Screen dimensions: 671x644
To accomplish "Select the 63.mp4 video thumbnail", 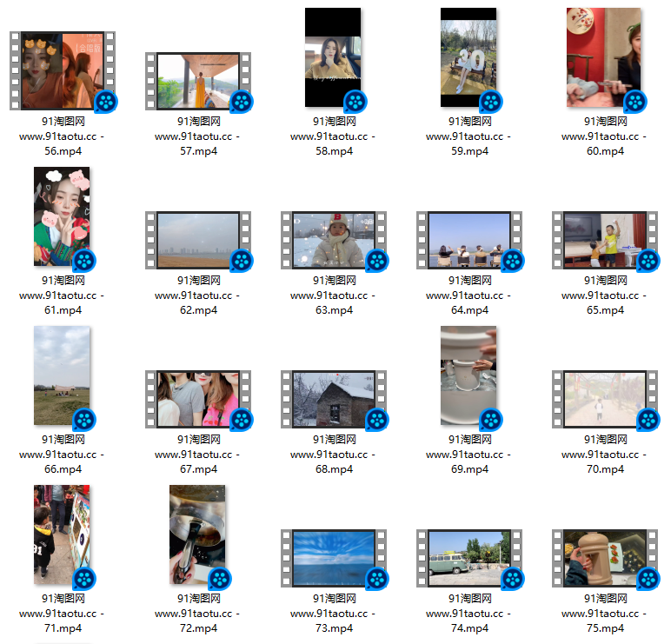I will [334, 240].
